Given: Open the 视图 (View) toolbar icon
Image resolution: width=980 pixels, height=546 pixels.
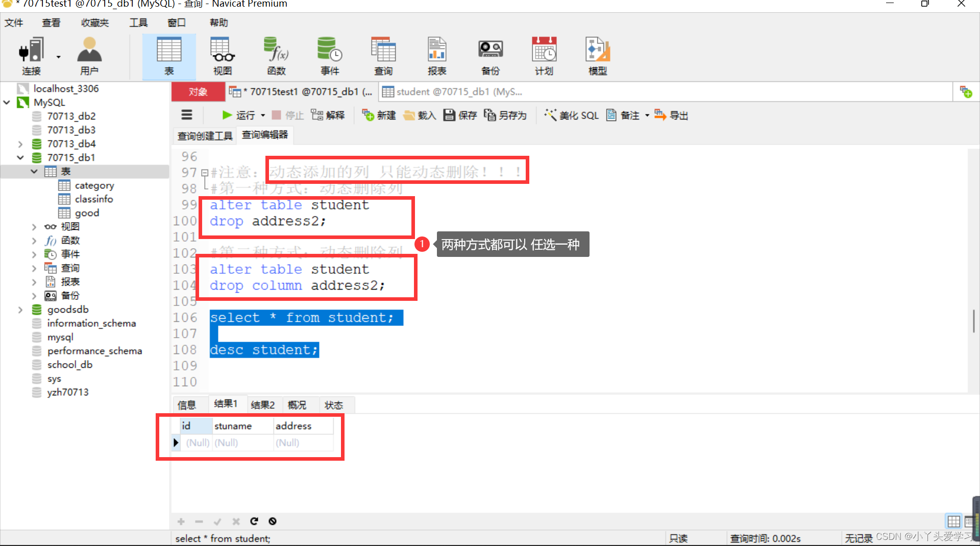Looking at the screenshot, I should click(223, 56).
